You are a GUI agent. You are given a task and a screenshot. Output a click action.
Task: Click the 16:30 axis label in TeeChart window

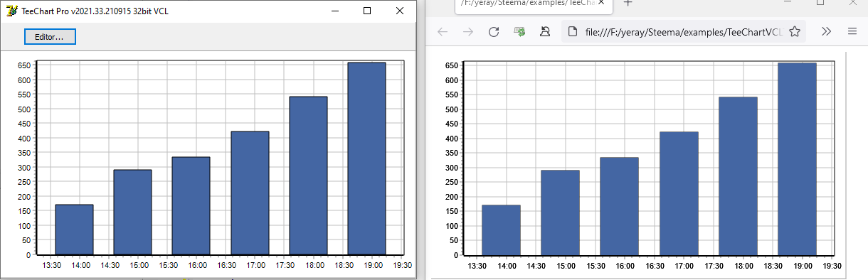227,265
